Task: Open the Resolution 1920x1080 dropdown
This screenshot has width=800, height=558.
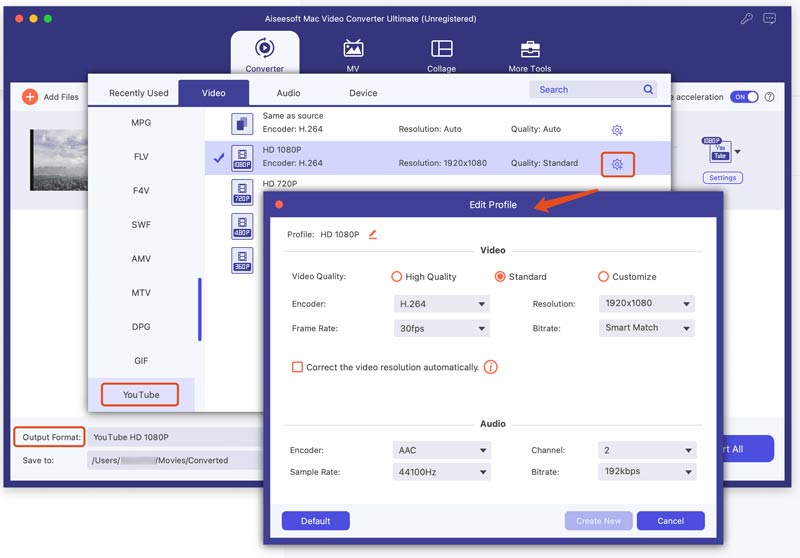Action: coord(646,304)
